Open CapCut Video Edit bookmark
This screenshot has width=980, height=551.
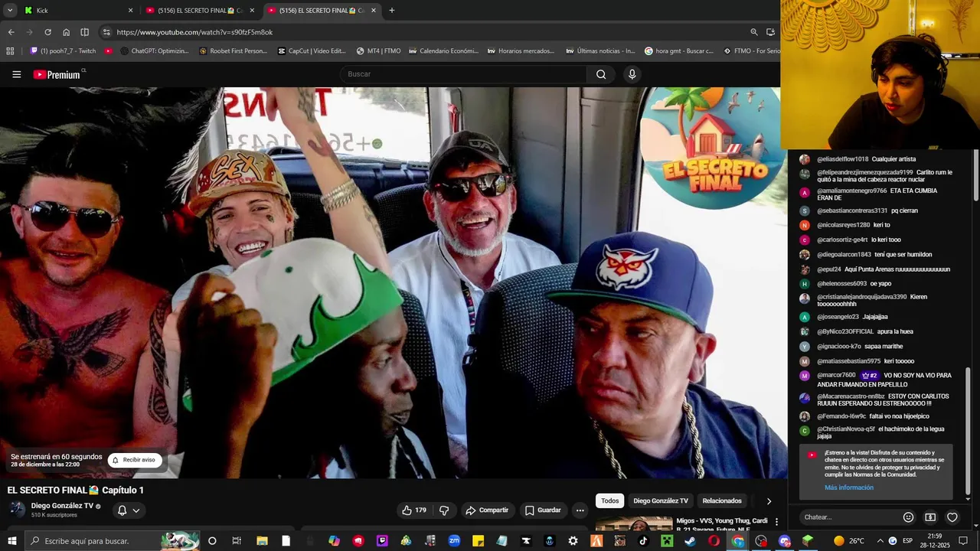pos(312,51)
